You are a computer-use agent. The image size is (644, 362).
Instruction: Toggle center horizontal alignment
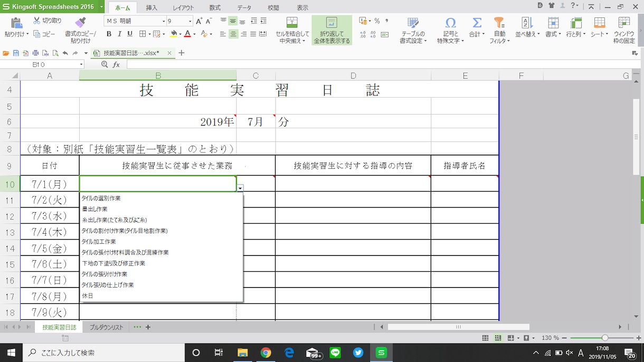[233, 34]
